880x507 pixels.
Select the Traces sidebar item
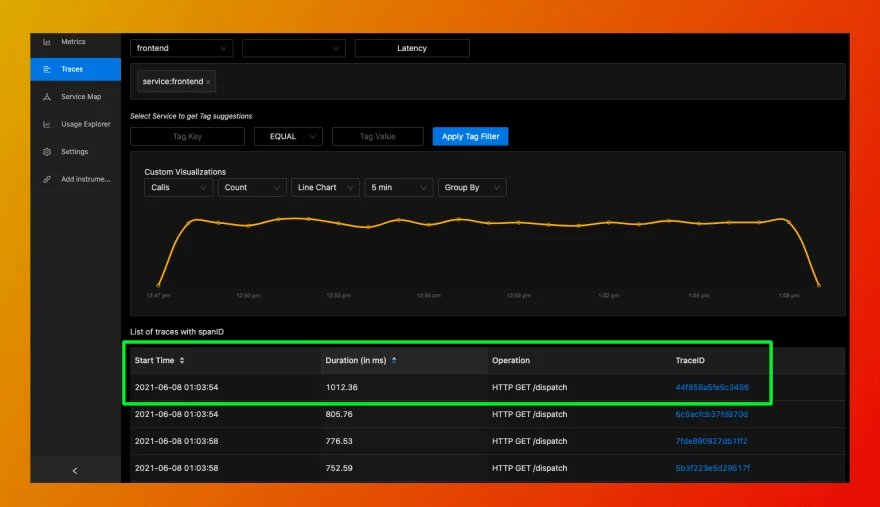point(75,69)
